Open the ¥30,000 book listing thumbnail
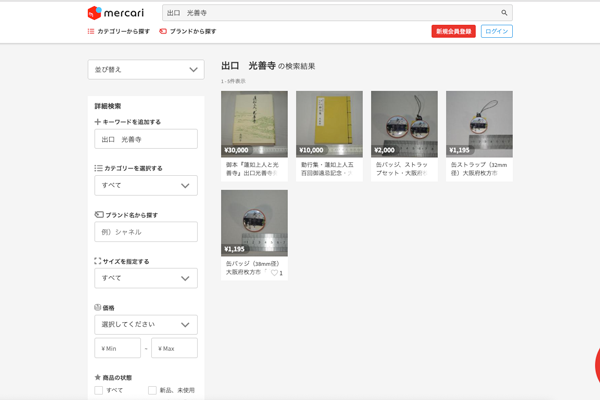The height and width of the screenshot is (400, 600). point(254,124)
